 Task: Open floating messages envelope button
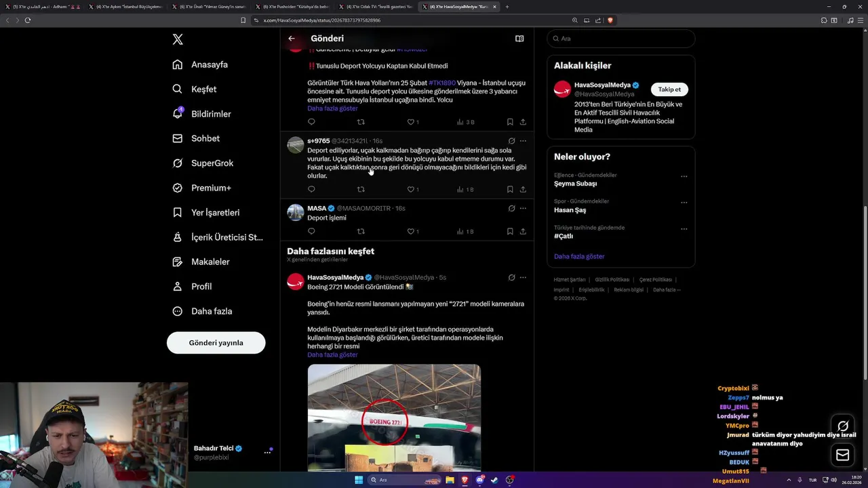tap(843, 455)
